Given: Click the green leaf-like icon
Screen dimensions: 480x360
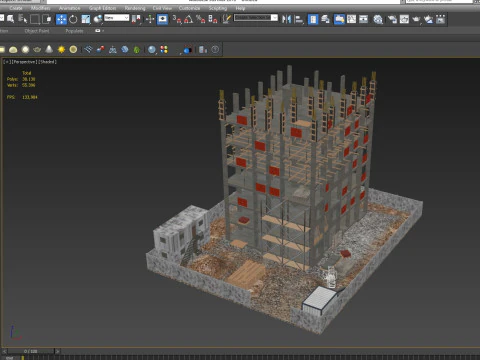Looking at the screenshot, I should pos(137,50).
